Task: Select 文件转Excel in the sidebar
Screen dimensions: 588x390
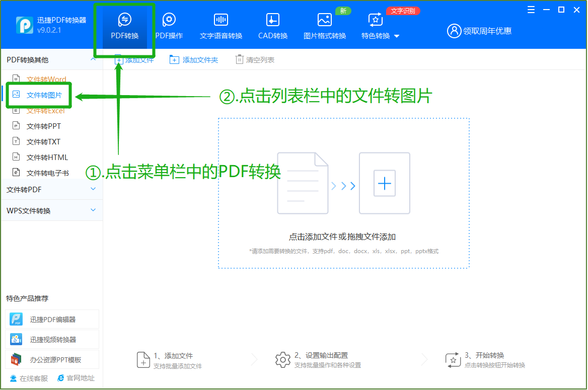Action: (x=45, y=111)
